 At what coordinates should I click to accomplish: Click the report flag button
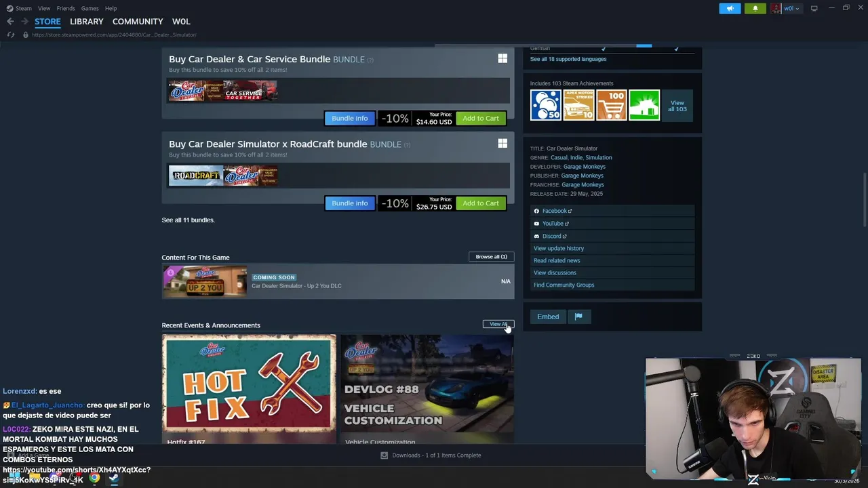[x=579, y=317]
